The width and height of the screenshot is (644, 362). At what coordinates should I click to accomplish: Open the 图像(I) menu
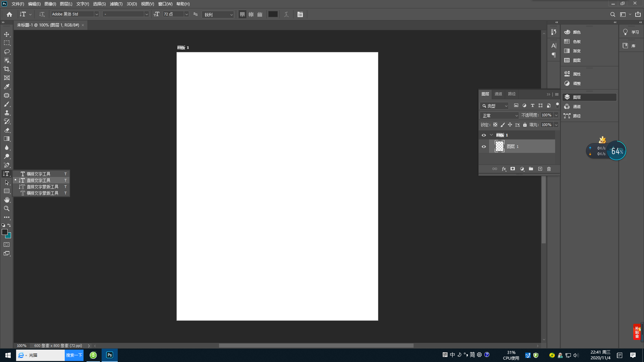(x=50, y=4)
